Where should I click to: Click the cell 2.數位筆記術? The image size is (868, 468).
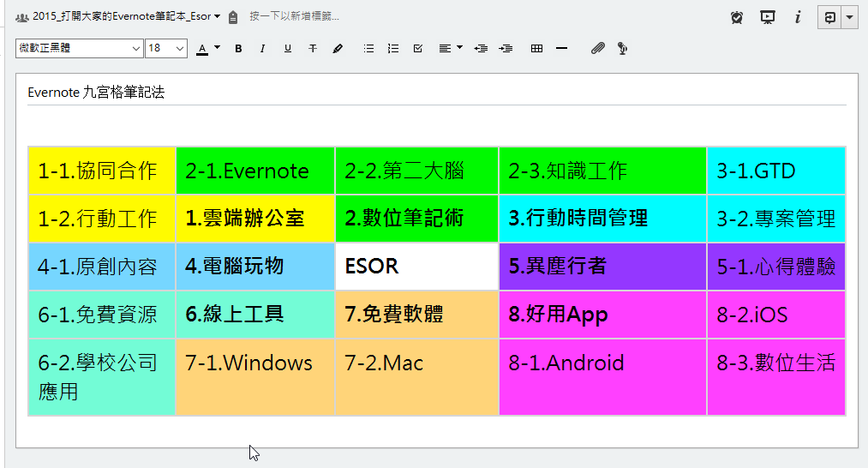tap(416, 219)
